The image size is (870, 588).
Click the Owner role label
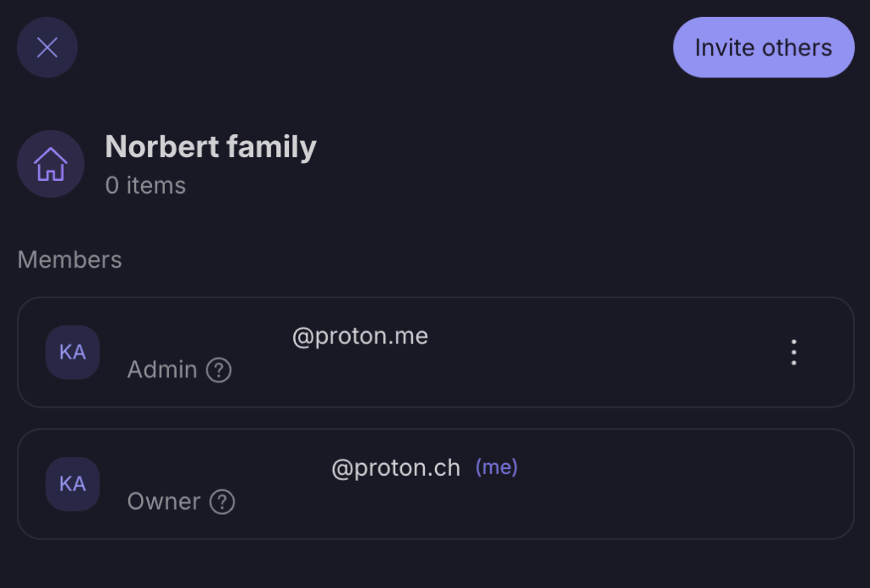[164, 501]
